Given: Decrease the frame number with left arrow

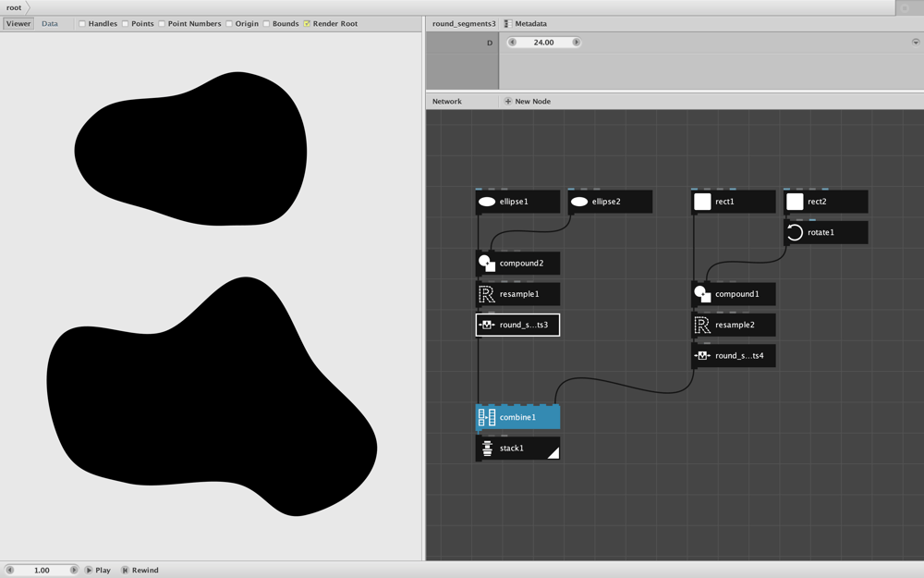Looking at the screenshot, I should coord(9,570).
